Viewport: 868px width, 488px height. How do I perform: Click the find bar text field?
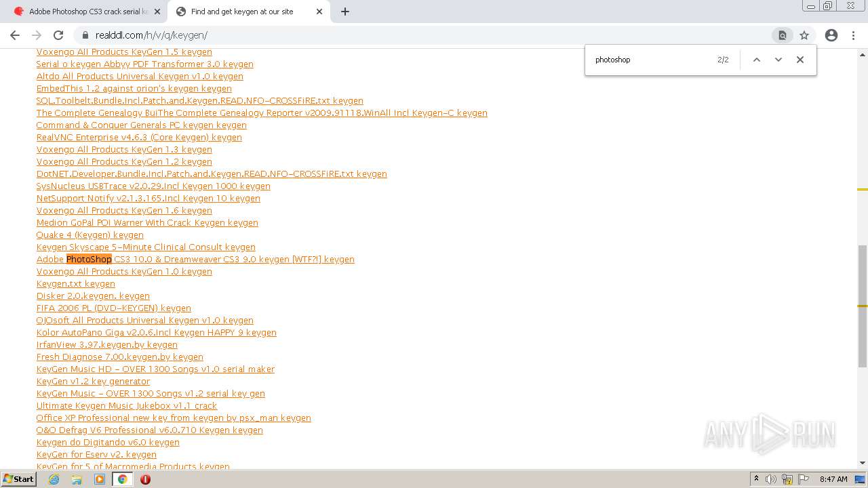click(x=651, y=60)
